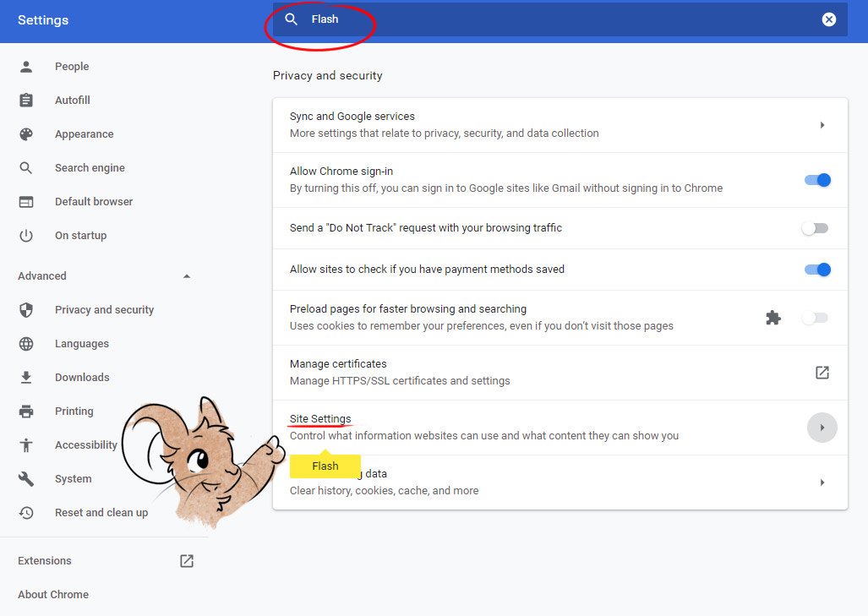Click the Advanced section label
This screenshot has width=868, height=616.
42,275
